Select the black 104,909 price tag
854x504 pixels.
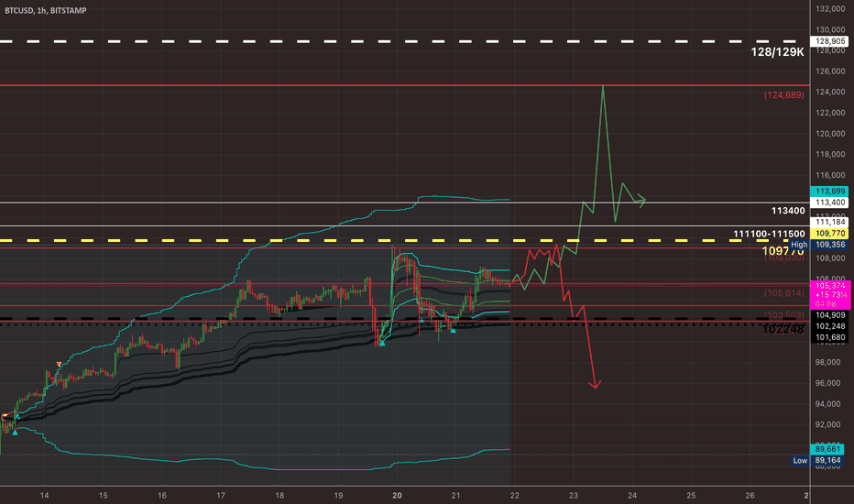pyautogui.click(x=830, y=315)
